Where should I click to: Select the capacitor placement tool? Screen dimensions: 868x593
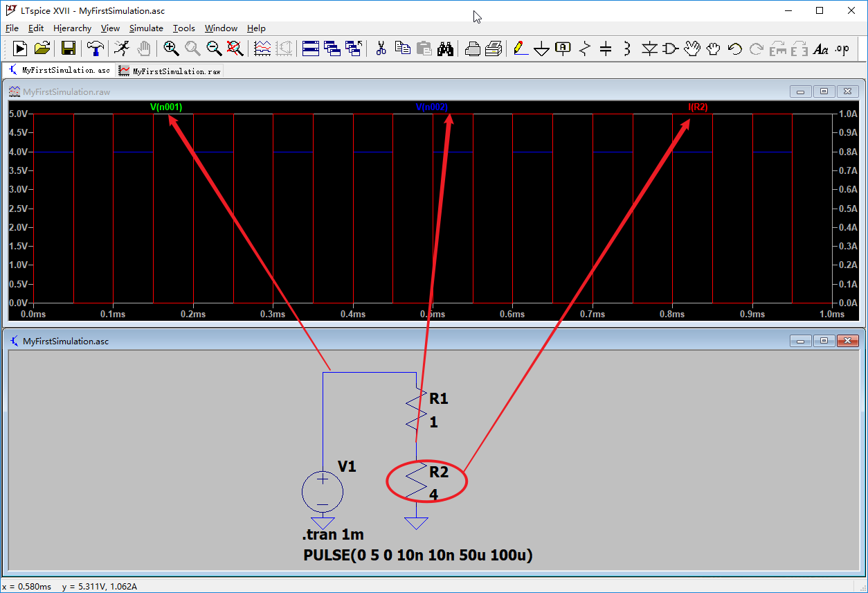click(604, 48)
